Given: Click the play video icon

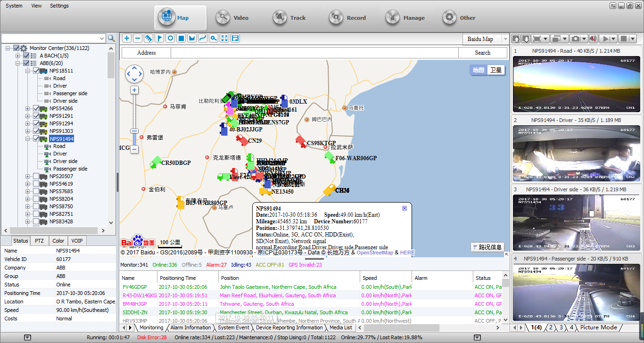Looking at the screenshot, I should (x=605, y=39).
